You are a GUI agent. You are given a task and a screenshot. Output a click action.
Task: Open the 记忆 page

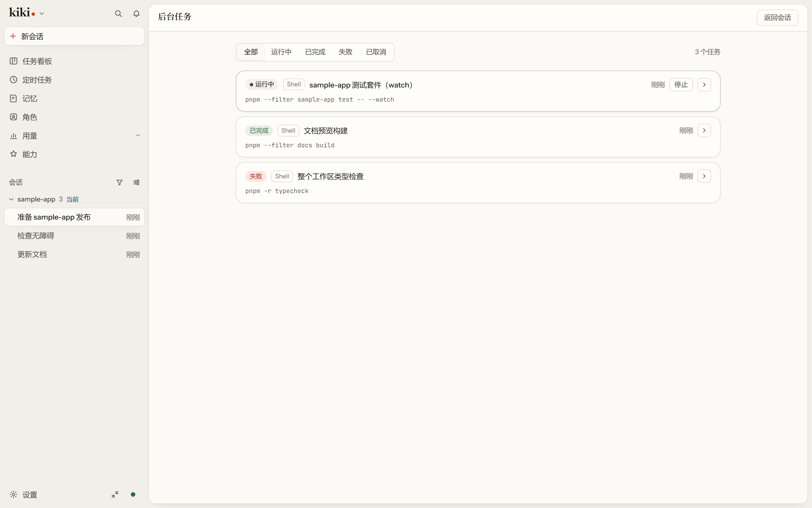point(74,98)
